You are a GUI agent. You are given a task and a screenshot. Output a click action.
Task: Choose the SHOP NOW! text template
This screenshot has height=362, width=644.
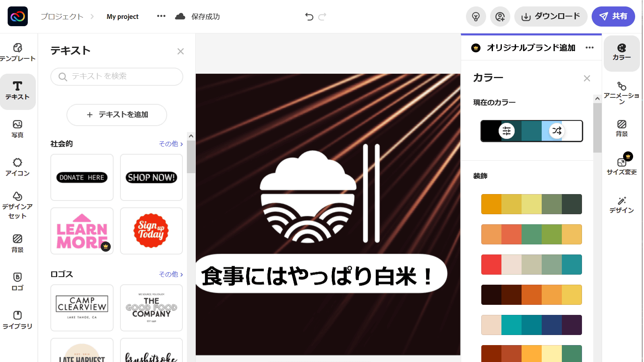pos(151,177)
